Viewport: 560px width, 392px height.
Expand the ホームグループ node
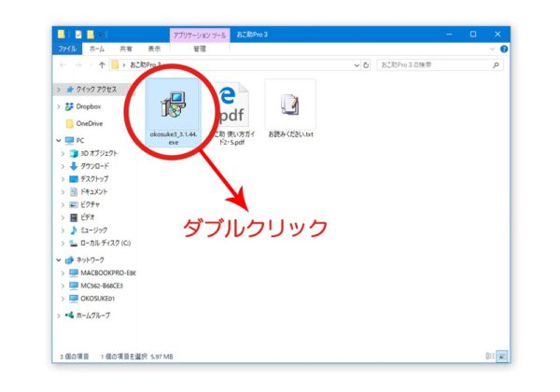[x=58, y=315]
